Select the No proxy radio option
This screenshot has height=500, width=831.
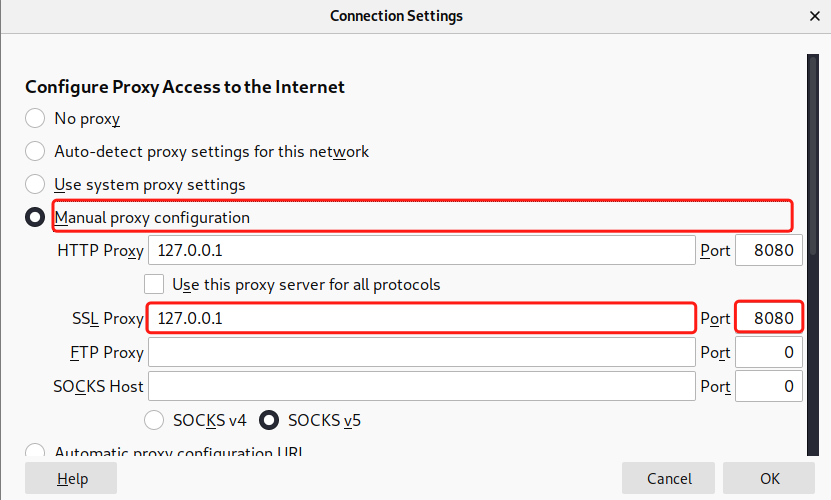coord(35,119)
